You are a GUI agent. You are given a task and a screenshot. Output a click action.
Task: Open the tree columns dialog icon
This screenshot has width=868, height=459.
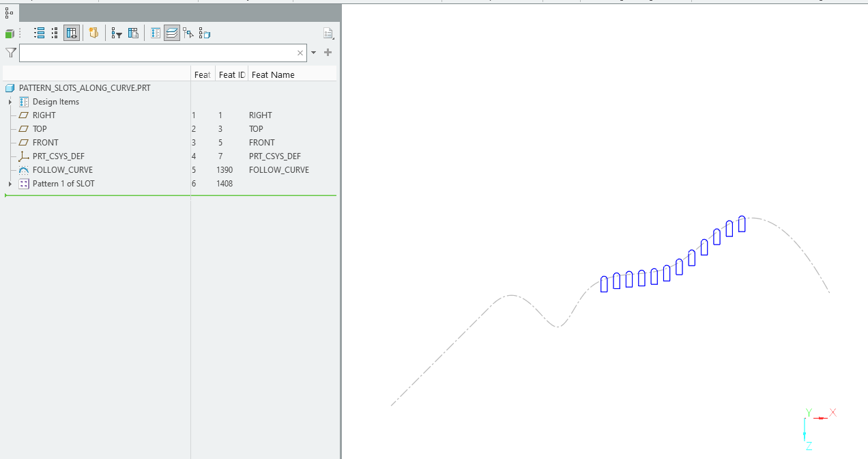[133, 33]
